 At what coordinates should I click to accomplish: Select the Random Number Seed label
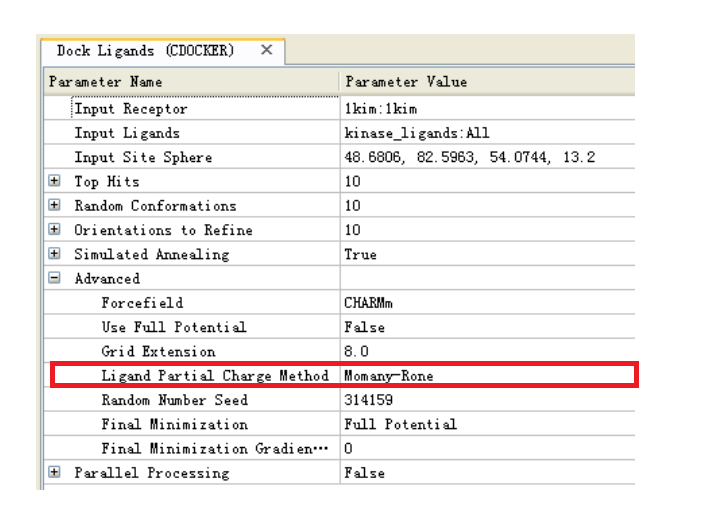click(x=174, y=400)
